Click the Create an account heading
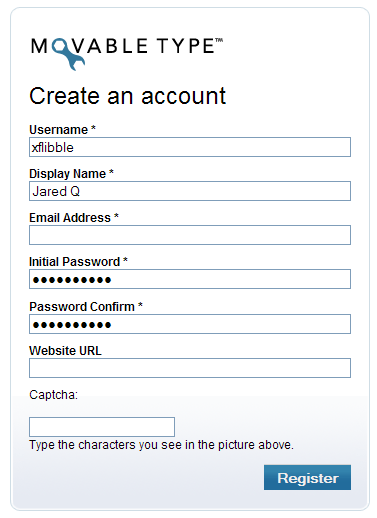Screen dimensions: 377x518 click(x=128, y=96)
